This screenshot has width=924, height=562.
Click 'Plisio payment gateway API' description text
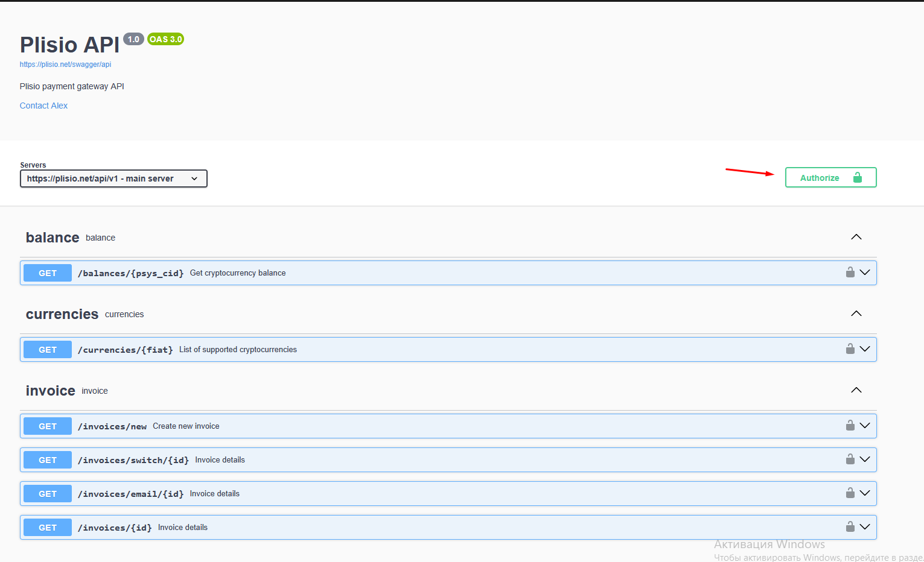72,86
